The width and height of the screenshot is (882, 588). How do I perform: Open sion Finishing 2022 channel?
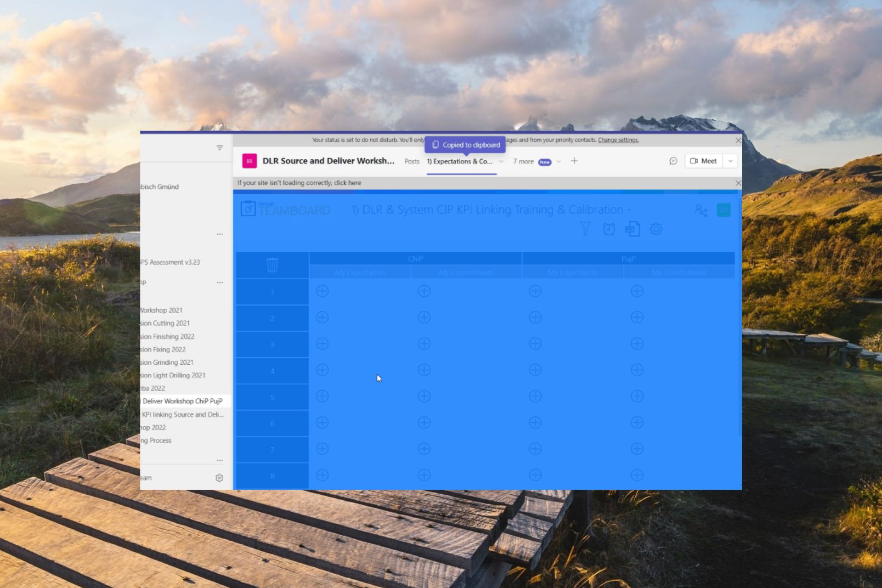pos(168,336)
